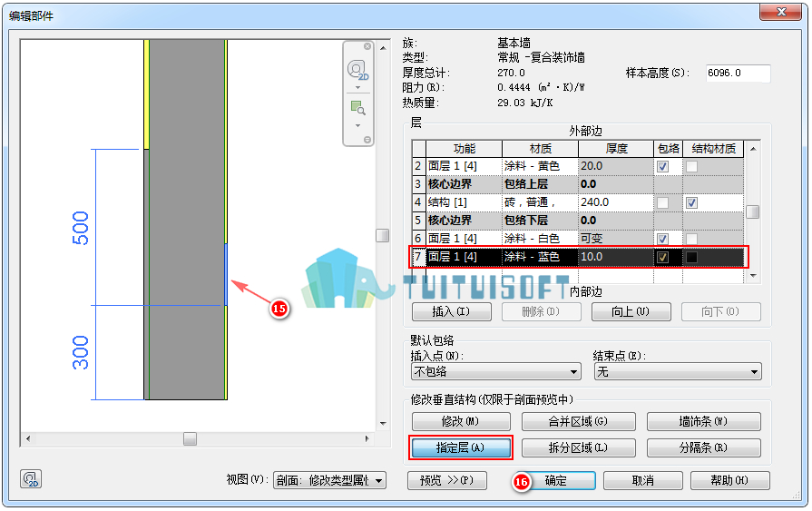
Task: Click the 2D steering wheel icon in preview
Action: coord(357,70)
